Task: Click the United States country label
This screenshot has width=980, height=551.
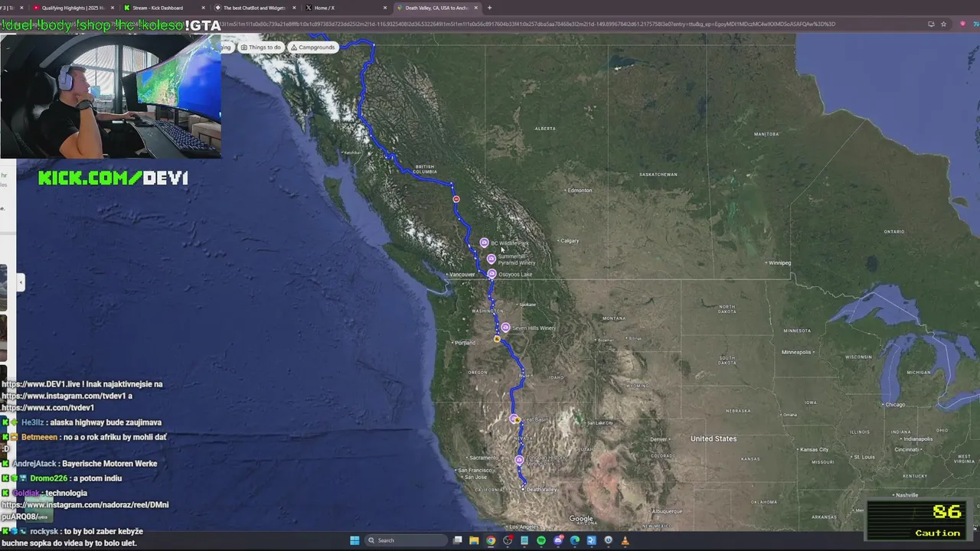Action: click(x=714, y=439)
